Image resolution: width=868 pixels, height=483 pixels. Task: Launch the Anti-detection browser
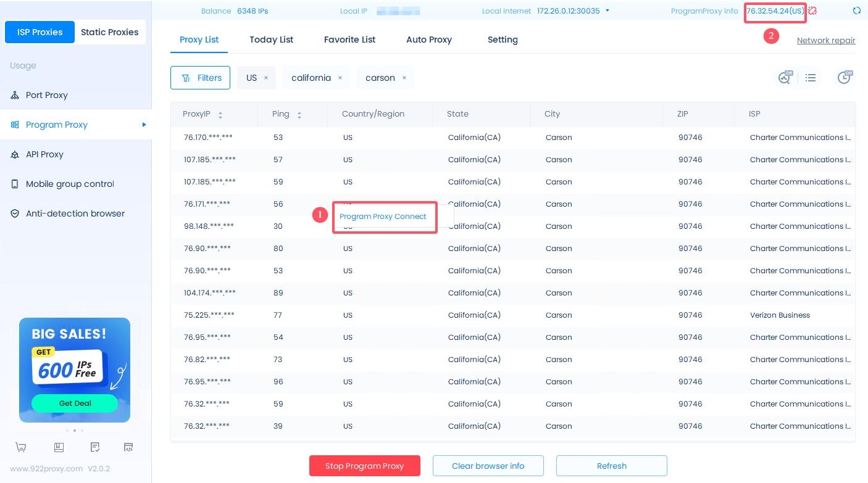tap(75, 213)
